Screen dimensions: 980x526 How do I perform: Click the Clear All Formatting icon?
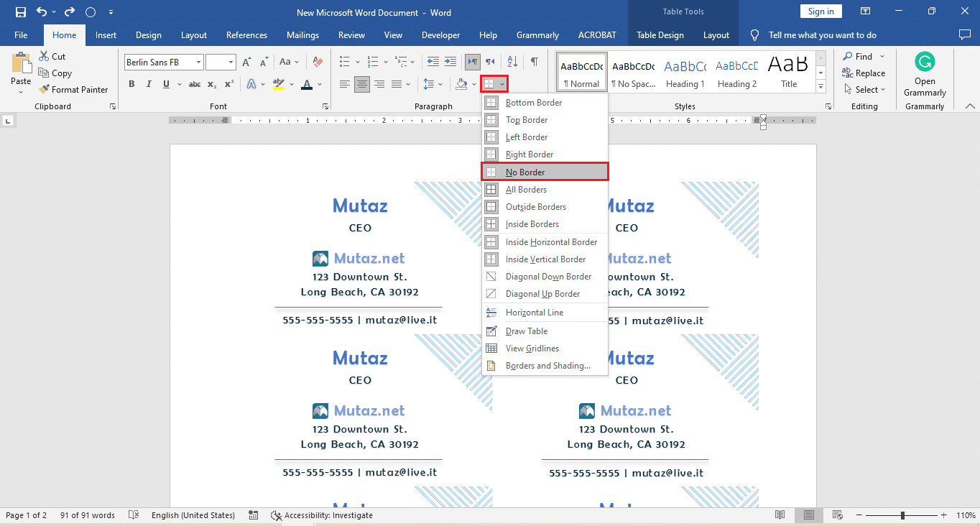318,62
